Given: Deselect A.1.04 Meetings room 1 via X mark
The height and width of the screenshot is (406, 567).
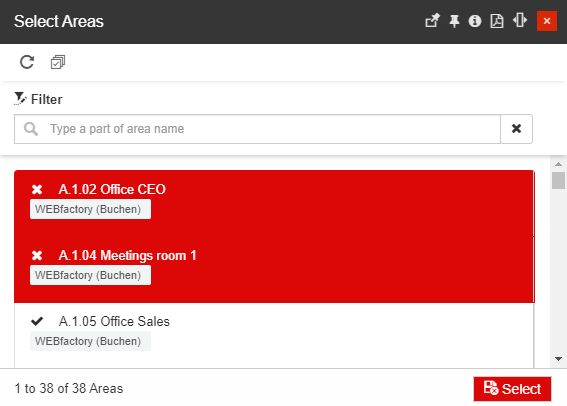Looking at the screenshot, I should tap(37, 256).
